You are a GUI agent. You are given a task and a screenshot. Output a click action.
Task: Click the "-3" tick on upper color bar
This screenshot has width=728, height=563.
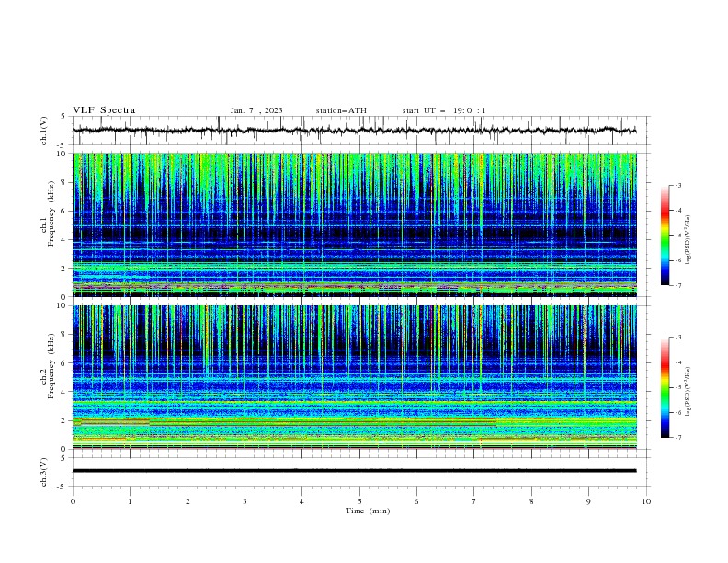677,185
